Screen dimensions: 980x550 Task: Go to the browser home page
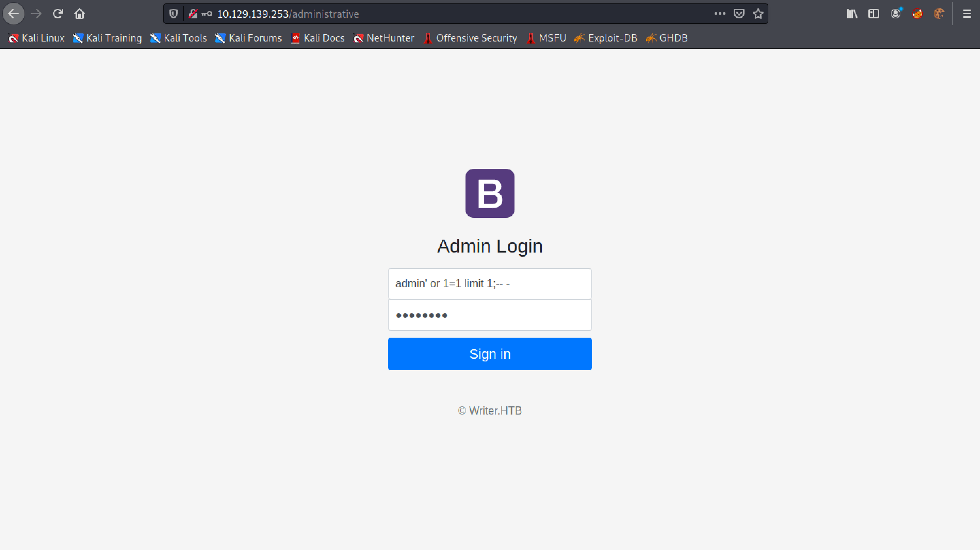(80, 14)
